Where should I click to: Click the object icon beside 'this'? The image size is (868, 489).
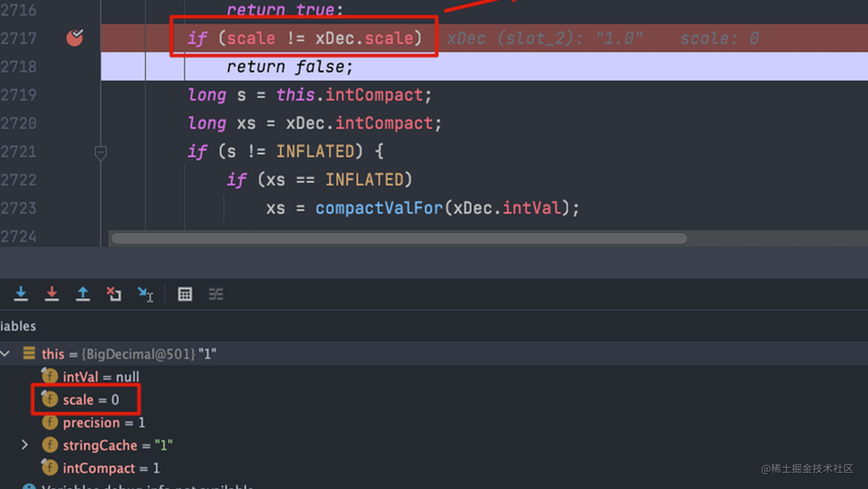pos(29,353)
